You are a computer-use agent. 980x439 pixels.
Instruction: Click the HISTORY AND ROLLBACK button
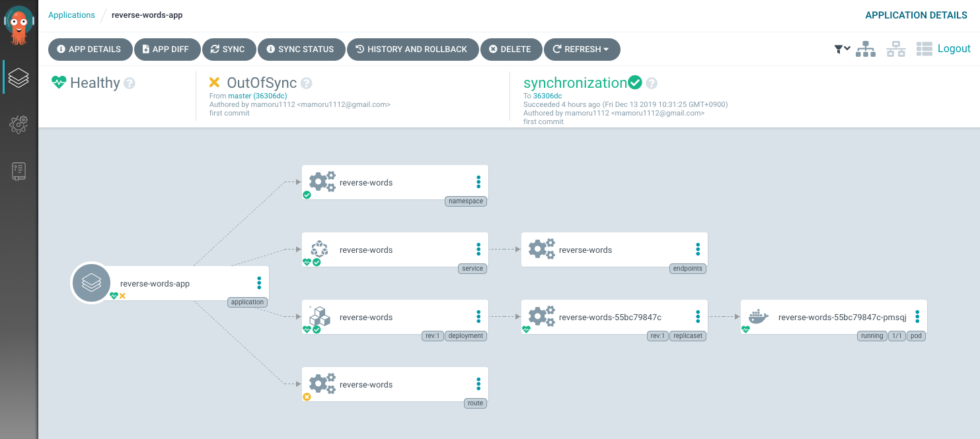412,49
